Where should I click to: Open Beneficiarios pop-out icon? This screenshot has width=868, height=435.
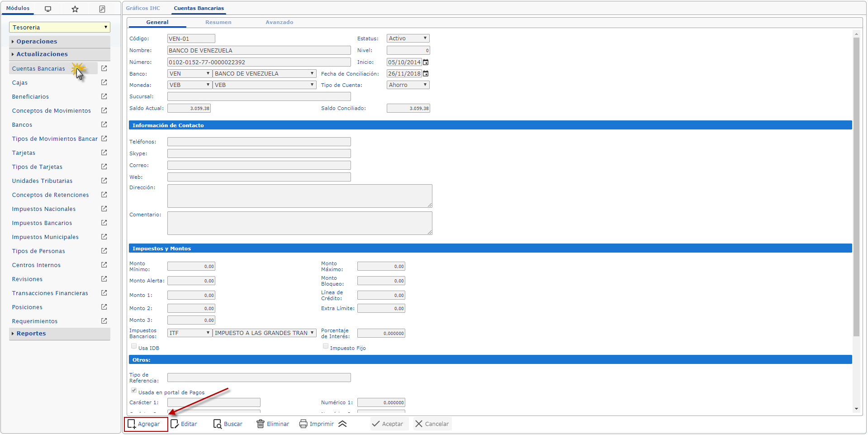104,96
